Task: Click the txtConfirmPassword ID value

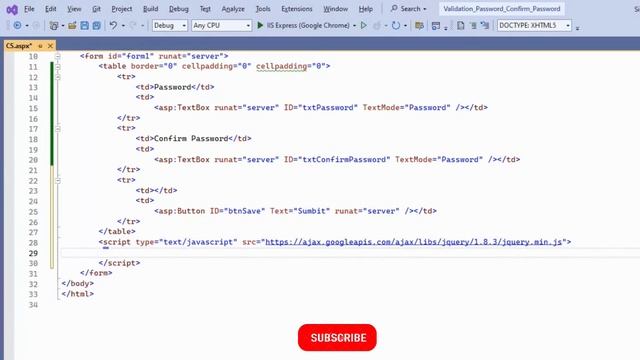Action: coord(344,160)
